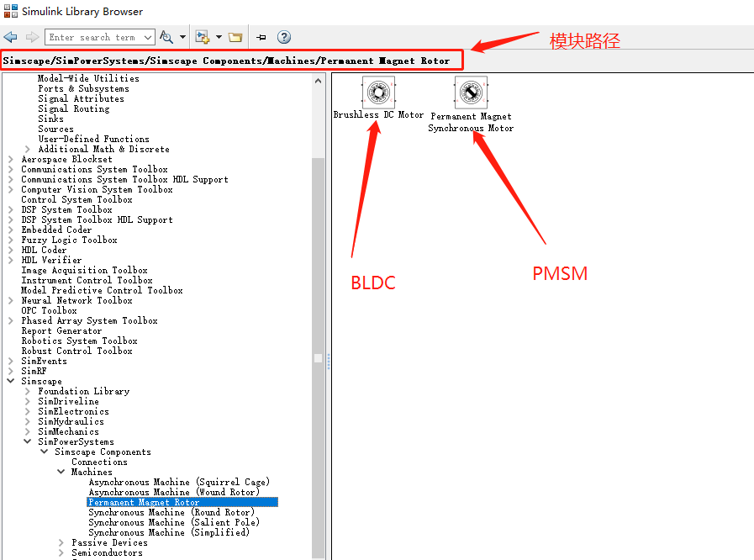Select Robotics System Toolbox
This screenshot has height=560, width=754.
coord(79,341)
